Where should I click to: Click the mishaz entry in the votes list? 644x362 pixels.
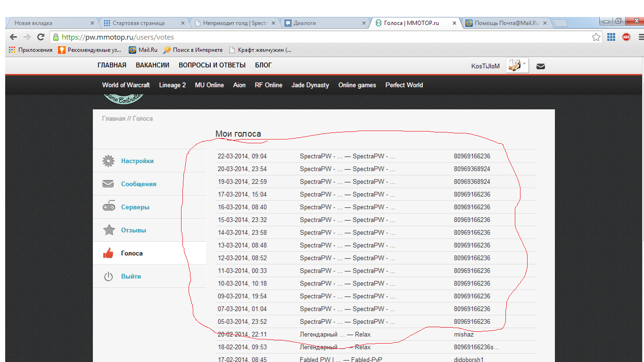pyautogui.click(x=464, y=335)
